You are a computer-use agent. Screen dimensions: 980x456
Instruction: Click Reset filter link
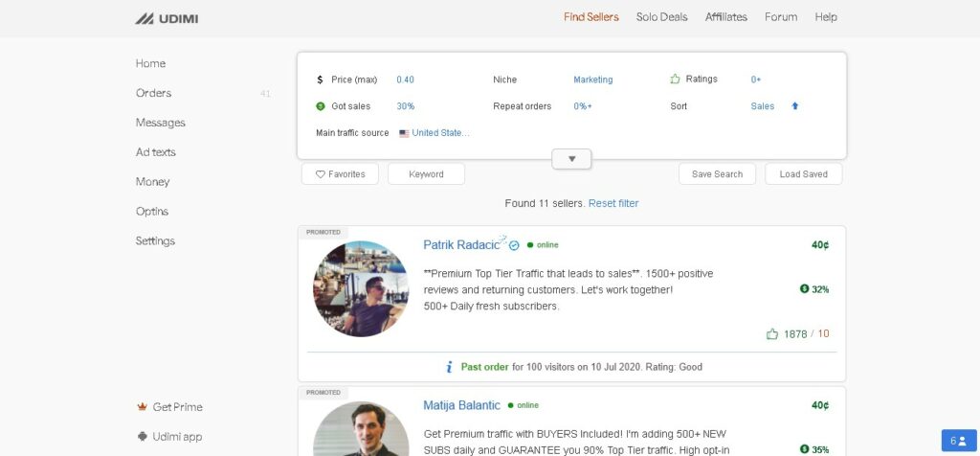[613, 203]
